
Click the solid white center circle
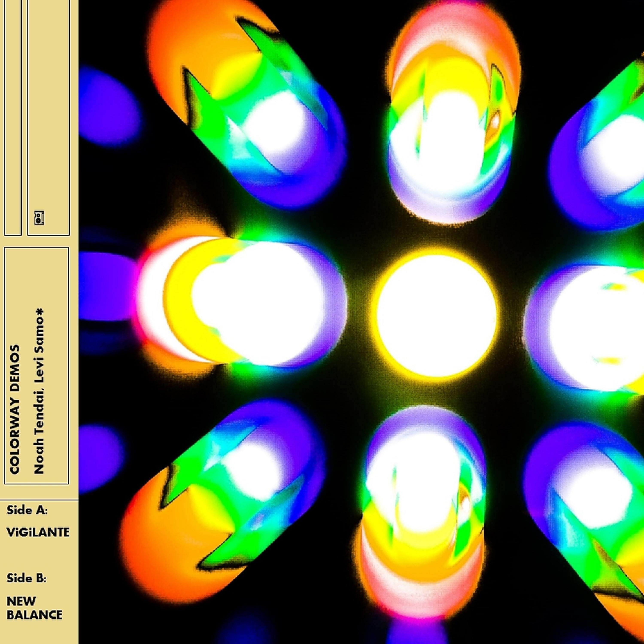click(x=436, y=315)
